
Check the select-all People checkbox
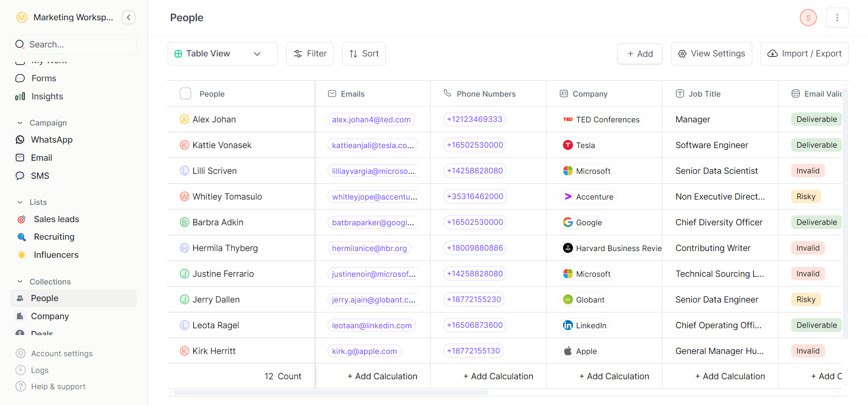185,94
